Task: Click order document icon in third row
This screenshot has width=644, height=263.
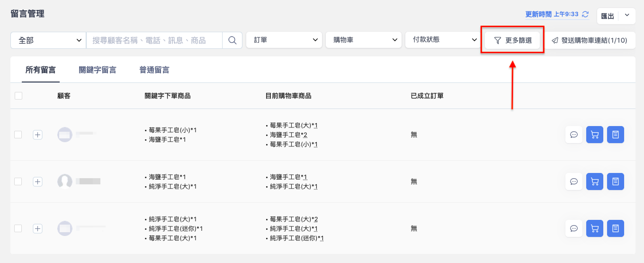Action: coord(616,228)
